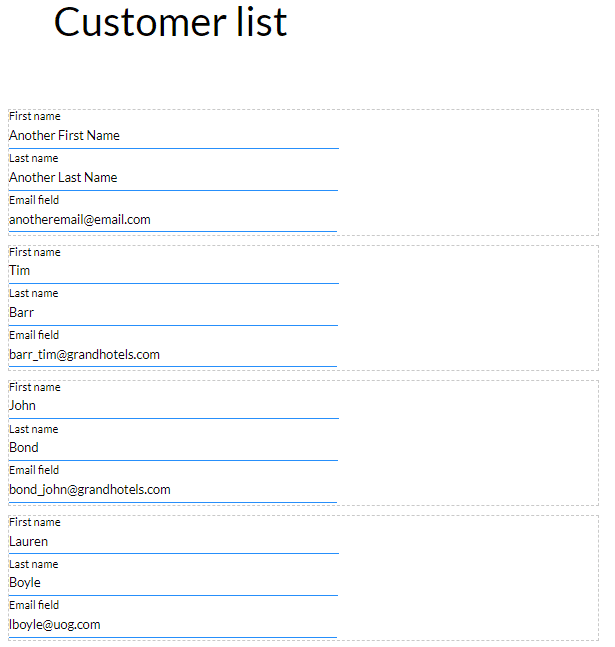Click the 'Last name' label above Bond
This screenshot has width=615, height=647.
[x=34, y=429]
